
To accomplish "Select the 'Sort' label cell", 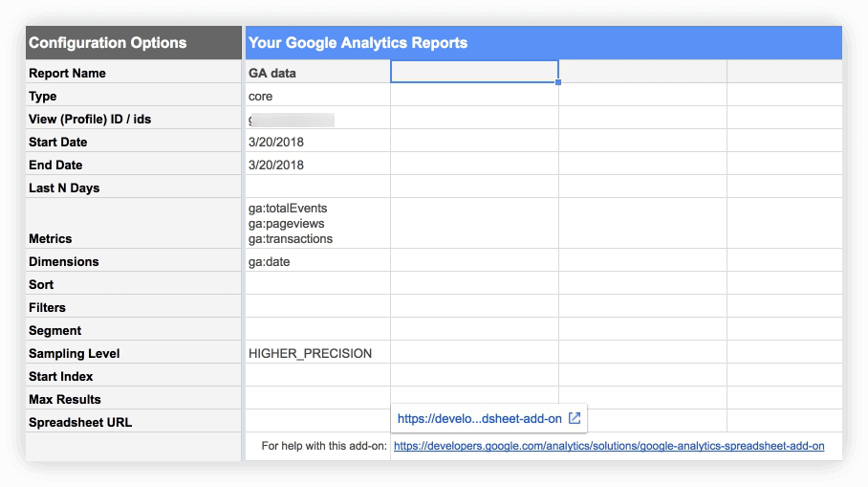I will click(134, 283).
